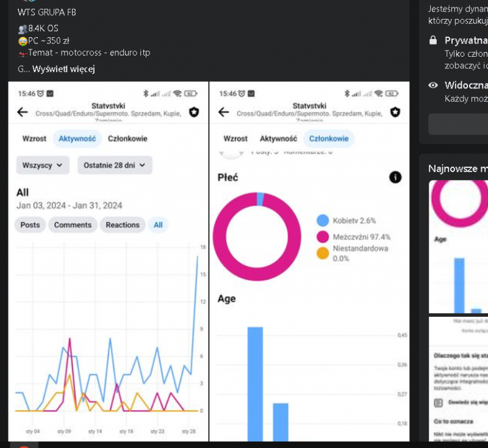Click shield icon in right statistics screenshot
This screenshot has width=488, height=448.
[x=395, y=112]
